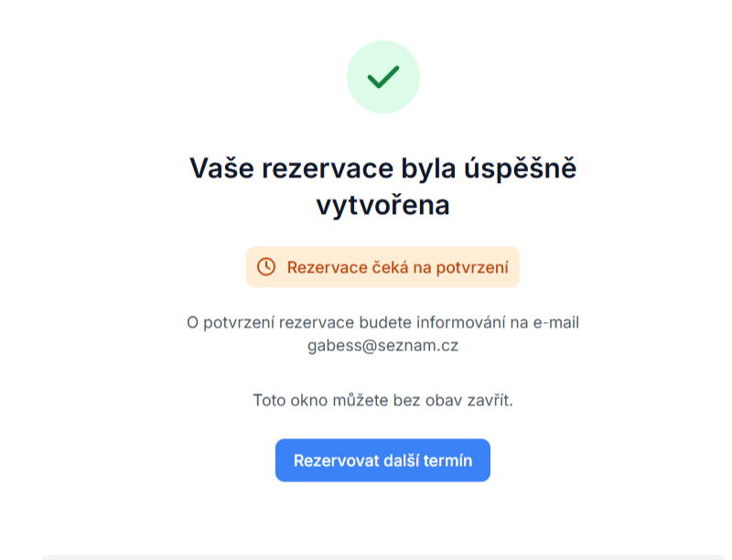
Task: Click the heading line 'Vaše rezervace byla úspěšně'
Action: pos(382,169)
